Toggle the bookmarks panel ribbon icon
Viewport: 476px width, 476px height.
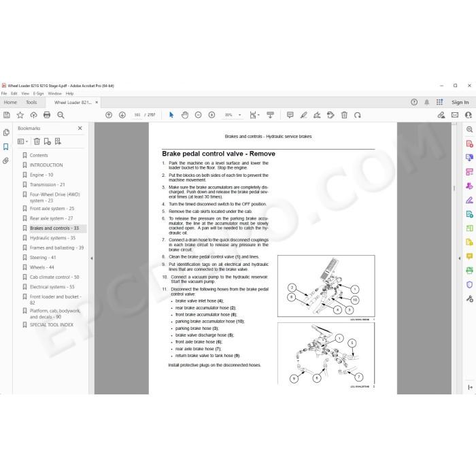click(x=5, y=147)
